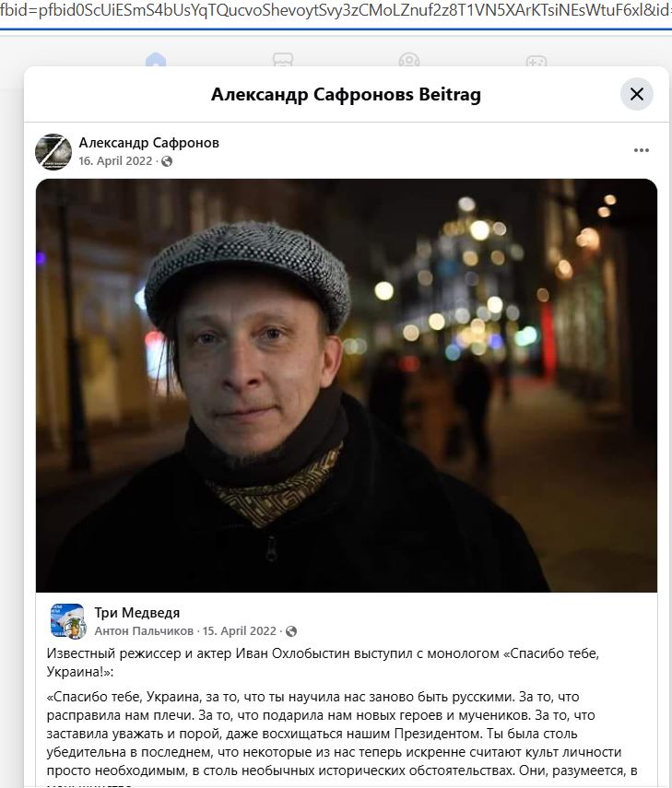
Task: Open the three-dot post options menu
Action: [x=641, y=150]
